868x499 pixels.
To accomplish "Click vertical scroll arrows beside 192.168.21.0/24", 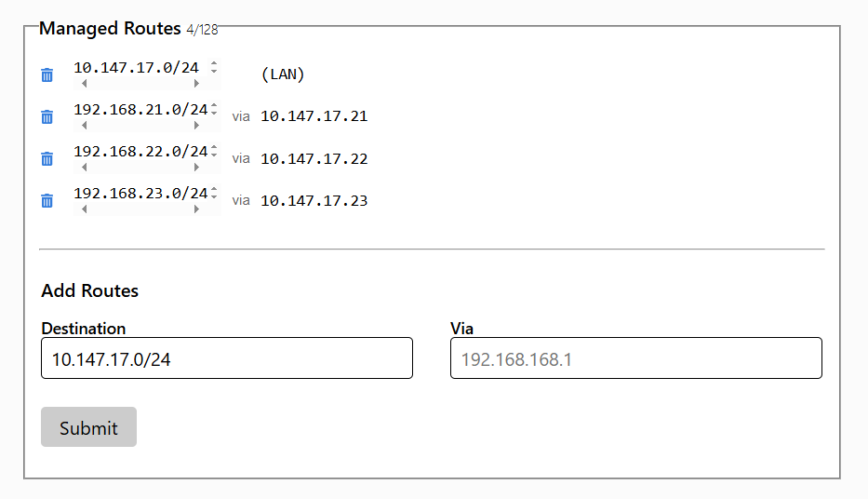I will [x=214, y=109].
